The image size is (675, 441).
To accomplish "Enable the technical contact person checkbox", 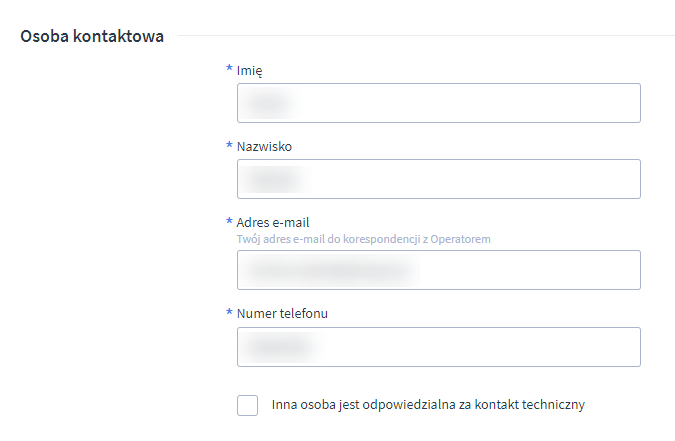I will click(248, 405).
